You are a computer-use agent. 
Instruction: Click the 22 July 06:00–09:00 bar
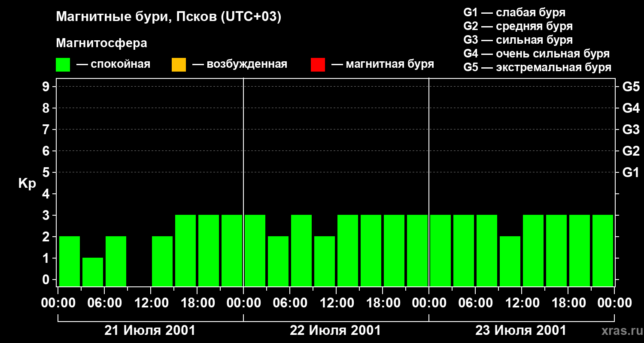click(301, 250)
